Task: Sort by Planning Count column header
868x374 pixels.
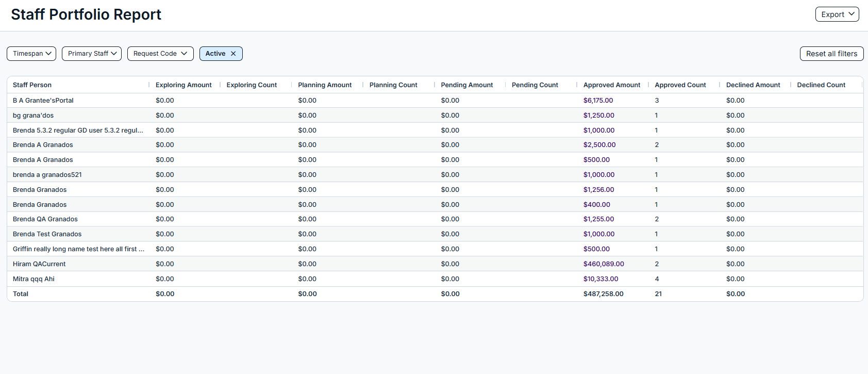Action: [x=393, y=85]
